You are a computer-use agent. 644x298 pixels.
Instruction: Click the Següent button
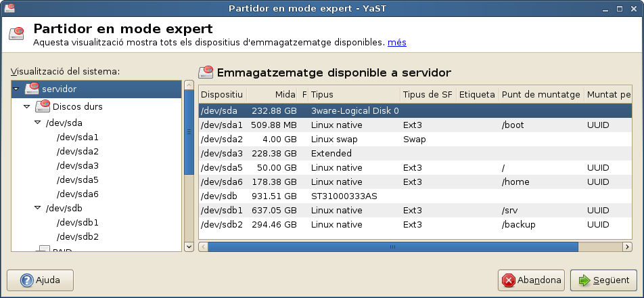click(603, 280)
